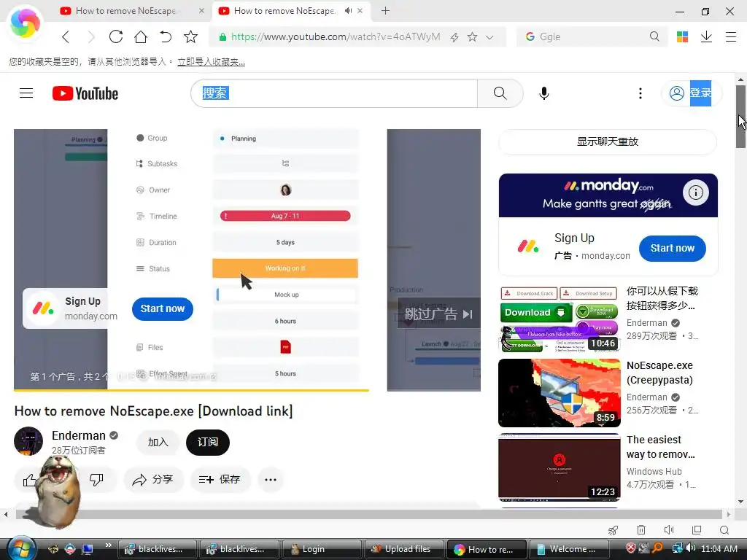
Task: Toggle the browser sound icon in status bar
Action: 669,530
